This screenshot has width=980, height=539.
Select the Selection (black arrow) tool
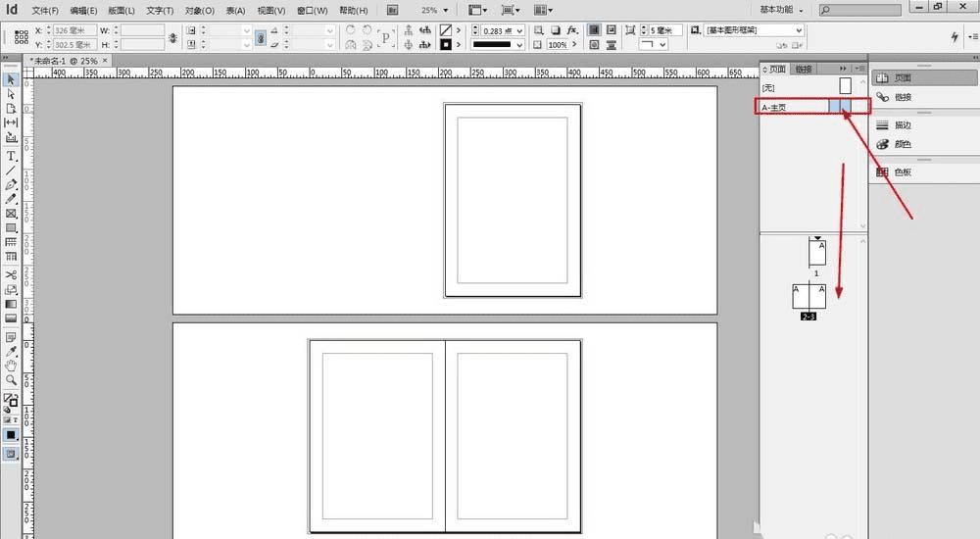(11, 80)
